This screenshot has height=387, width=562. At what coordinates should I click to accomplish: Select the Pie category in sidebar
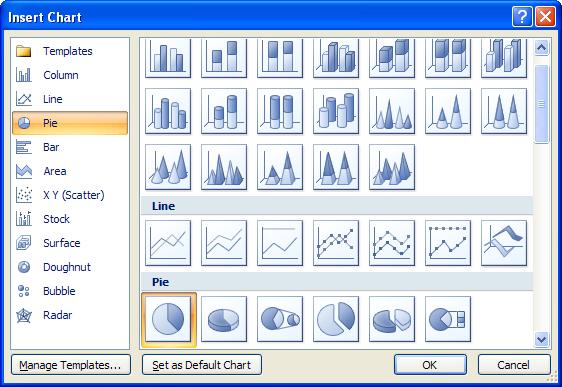pyautogui.click(x=70, y=123)
